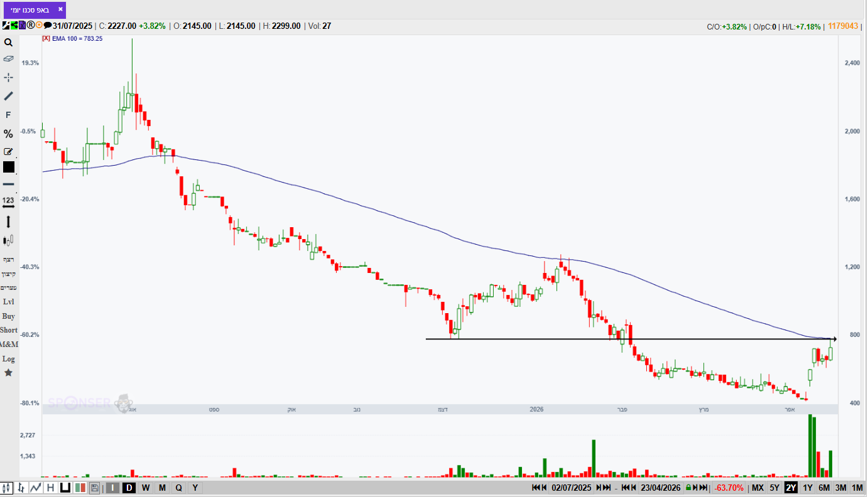Select the hollow U-shaped chart style
868x497 pixels.
[65, 488]
